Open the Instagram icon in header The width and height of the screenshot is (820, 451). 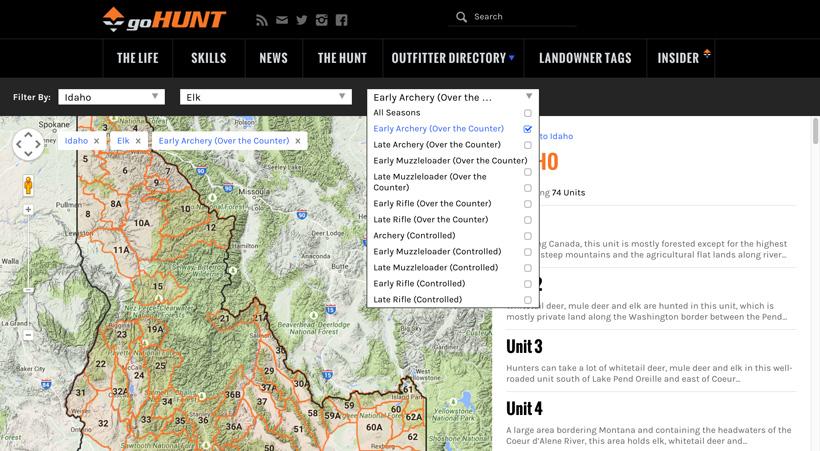click(322, 20)
